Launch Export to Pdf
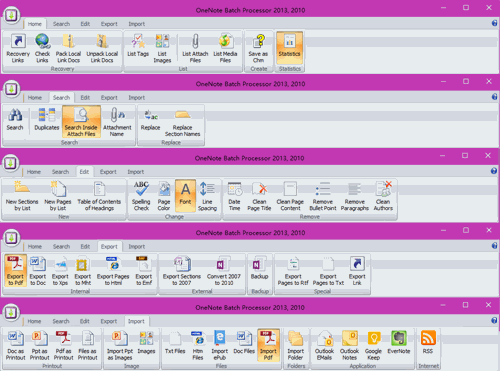 point(16,271)
